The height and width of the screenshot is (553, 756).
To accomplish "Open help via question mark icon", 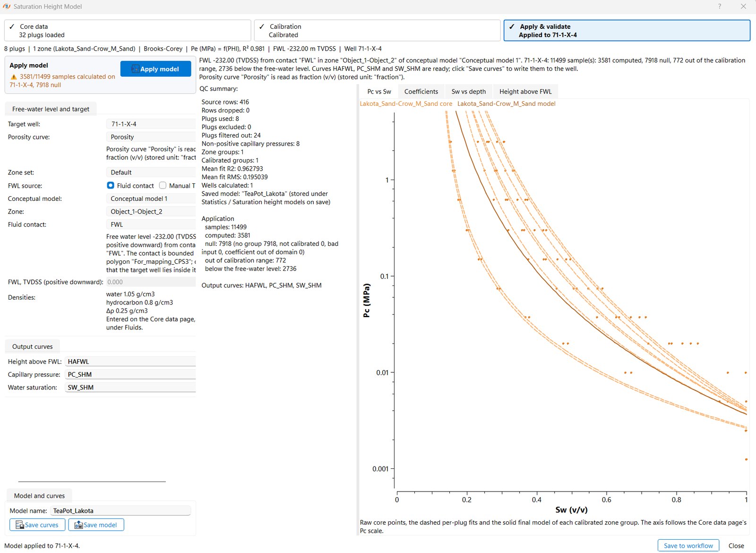I will 720,7.
